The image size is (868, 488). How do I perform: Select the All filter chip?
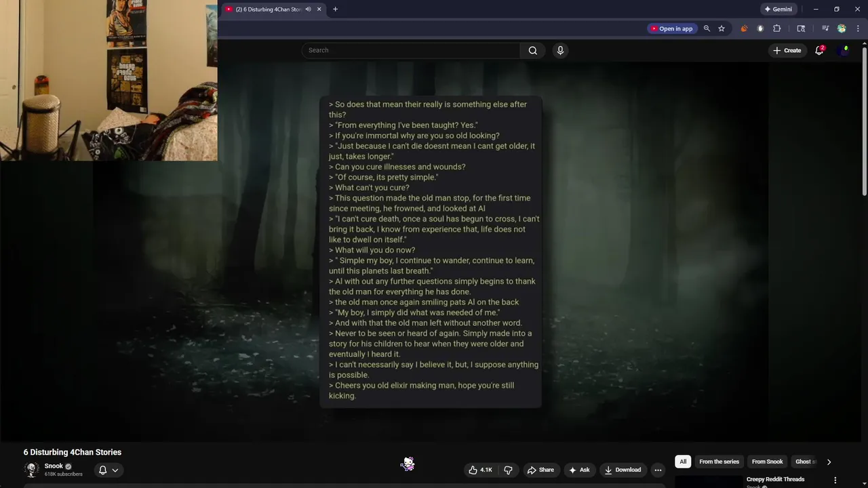tap(683, 462)
